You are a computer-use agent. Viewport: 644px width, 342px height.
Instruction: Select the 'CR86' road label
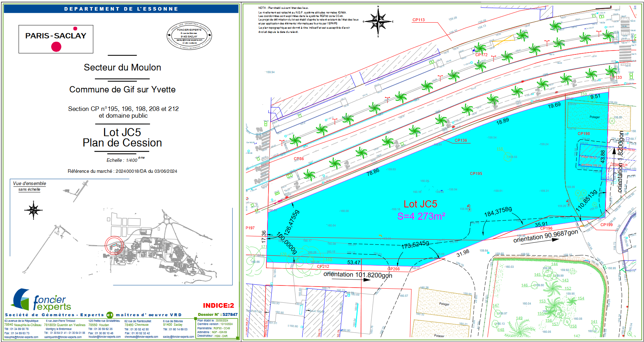[x=299, y=159]
